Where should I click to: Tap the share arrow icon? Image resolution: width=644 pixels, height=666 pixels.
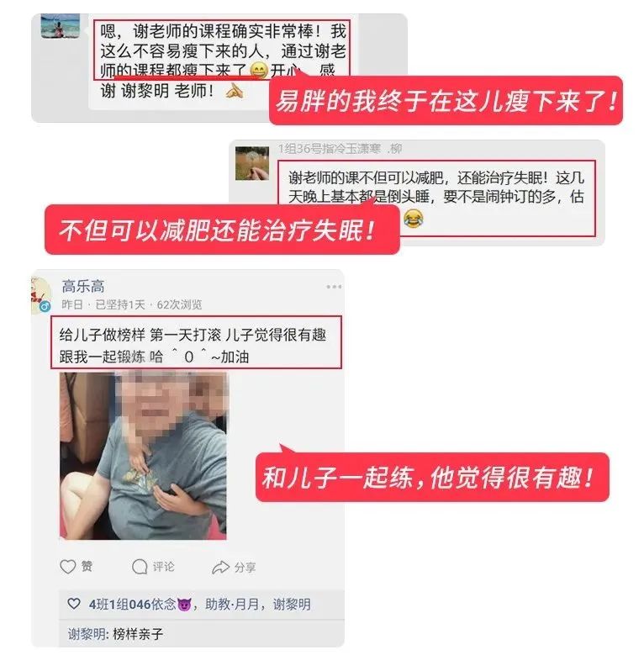(220, 567)
